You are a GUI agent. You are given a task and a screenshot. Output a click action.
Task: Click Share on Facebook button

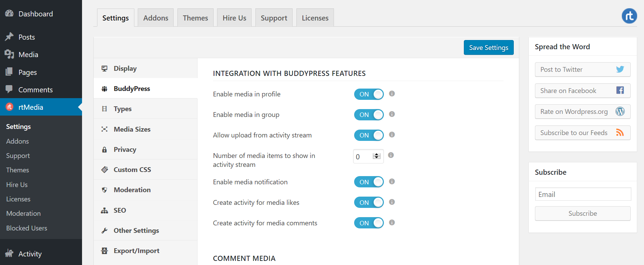point(582,90)
